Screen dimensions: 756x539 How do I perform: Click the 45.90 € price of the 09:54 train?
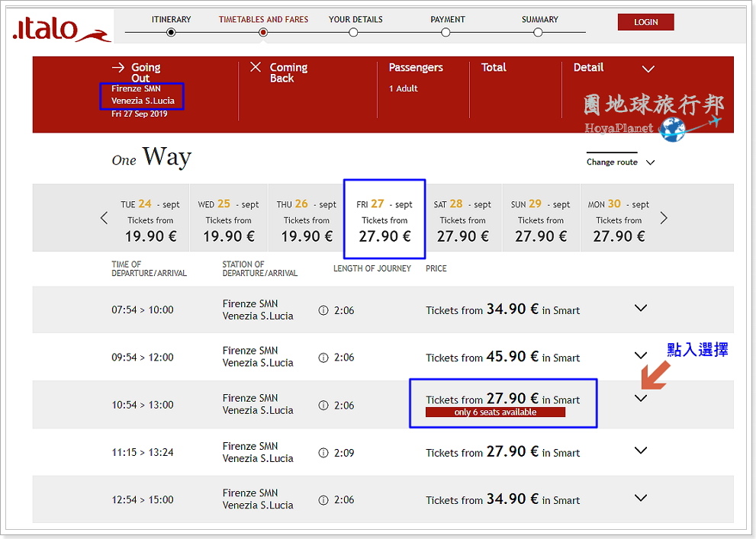pyautogui.click(x=513, y=357)
